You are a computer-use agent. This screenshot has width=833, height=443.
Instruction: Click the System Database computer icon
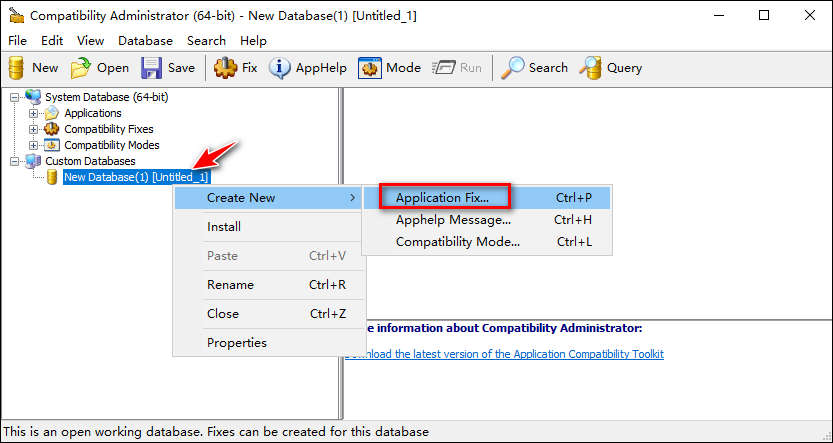point(33,97)
